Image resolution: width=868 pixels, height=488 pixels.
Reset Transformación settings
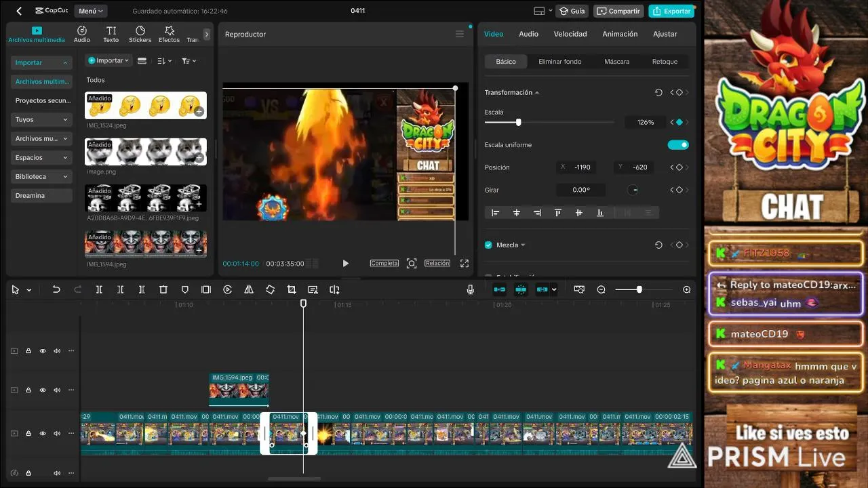click(658, 92)
